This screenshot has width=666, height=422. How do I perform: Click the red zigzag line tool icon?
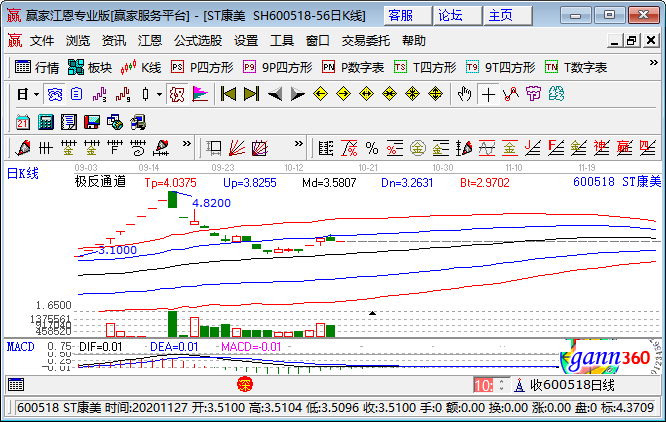click(511, 94)
